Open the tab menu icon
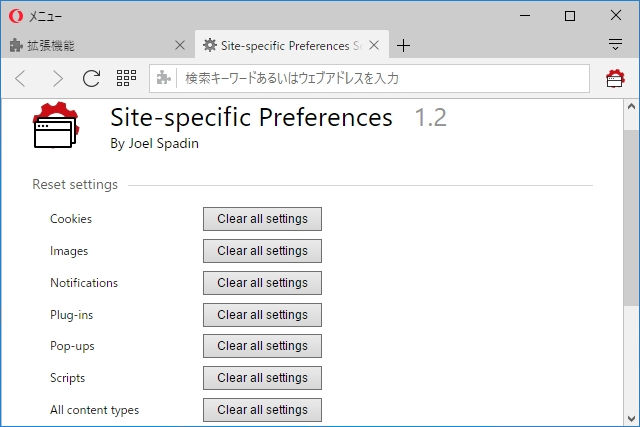640x427 pixels. point(615,44)
